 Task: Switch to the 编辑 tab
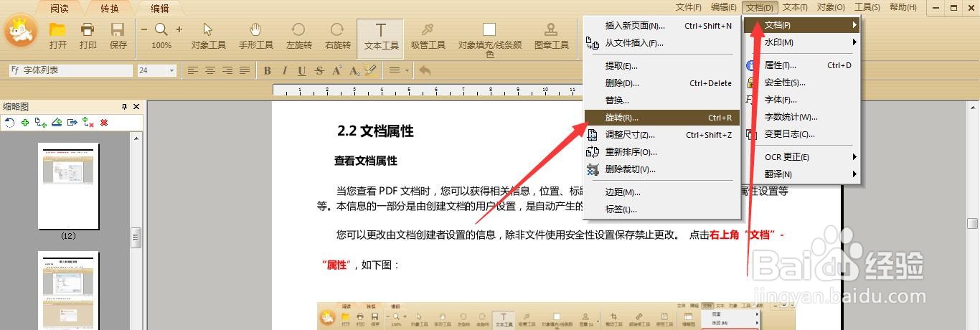coord(160,9)
